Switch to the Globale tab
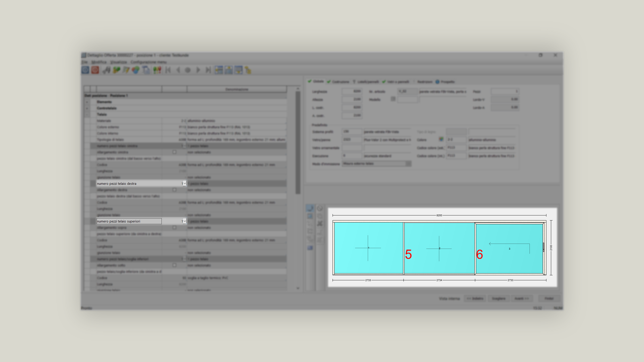This screenshot has width=644, height=362. click(316, 81)
